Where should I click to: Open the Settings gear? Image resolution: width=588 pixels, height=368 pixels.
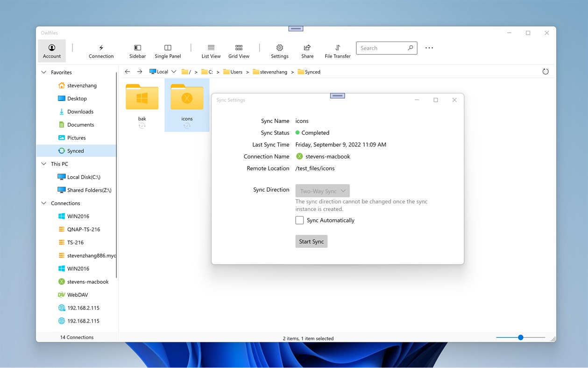[x=279, y=51]
